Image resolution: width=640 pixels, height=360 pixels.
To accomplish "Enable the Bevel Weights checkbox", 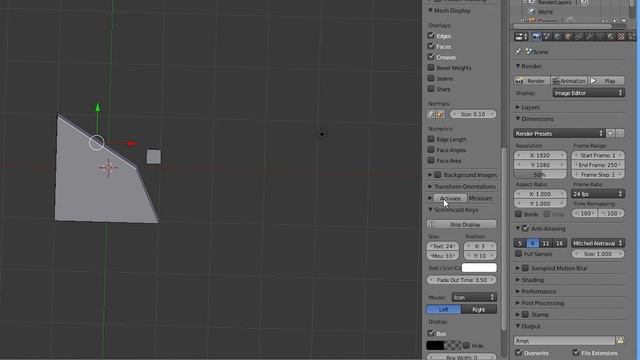I will 431,67.
